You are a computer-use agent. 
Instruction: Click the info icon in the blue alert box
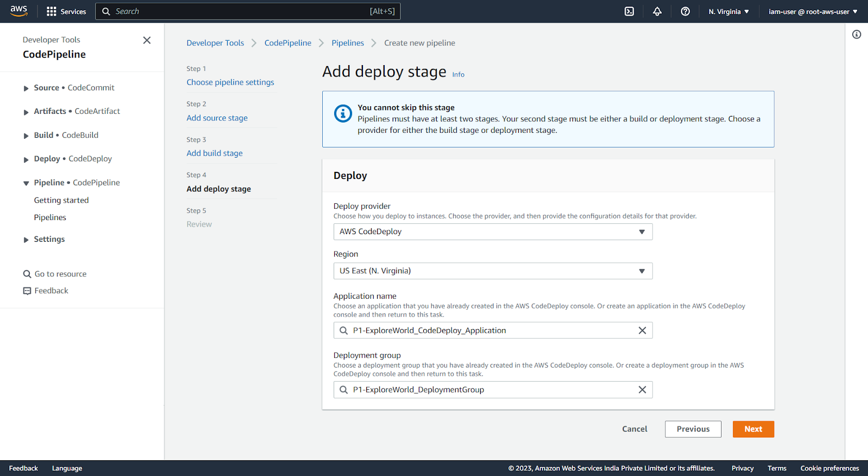(343, 114)
